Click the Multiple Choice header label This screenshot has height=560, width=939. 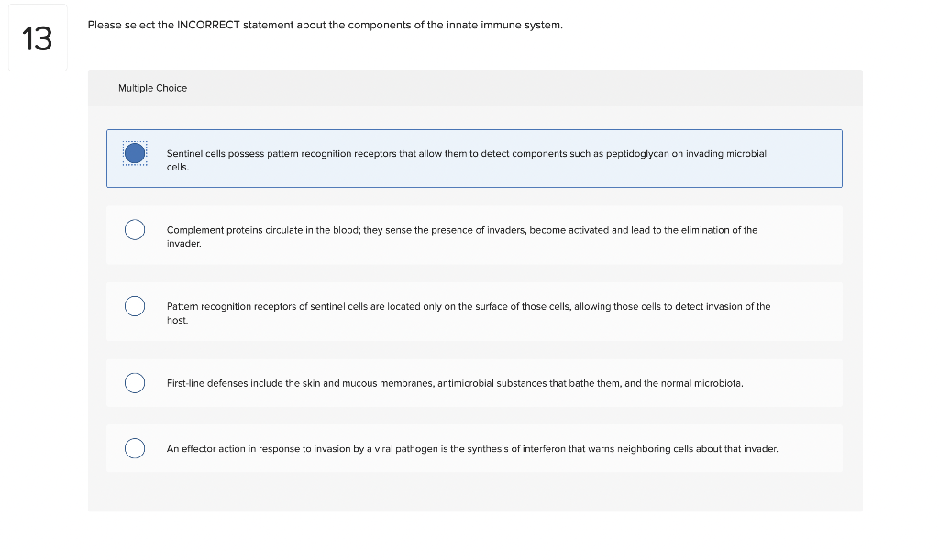tap(153, 88)
